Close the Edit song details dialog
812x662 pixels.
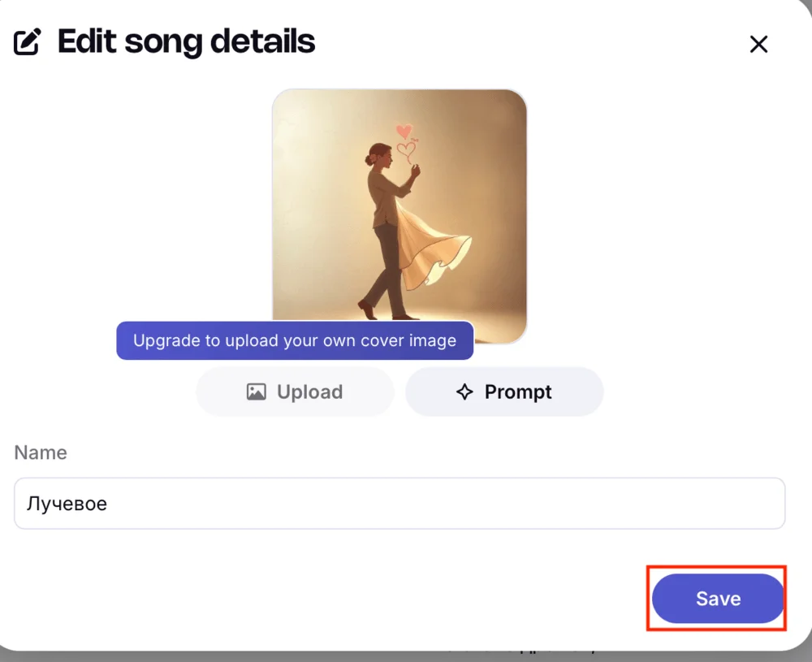(x=758, y=44)
